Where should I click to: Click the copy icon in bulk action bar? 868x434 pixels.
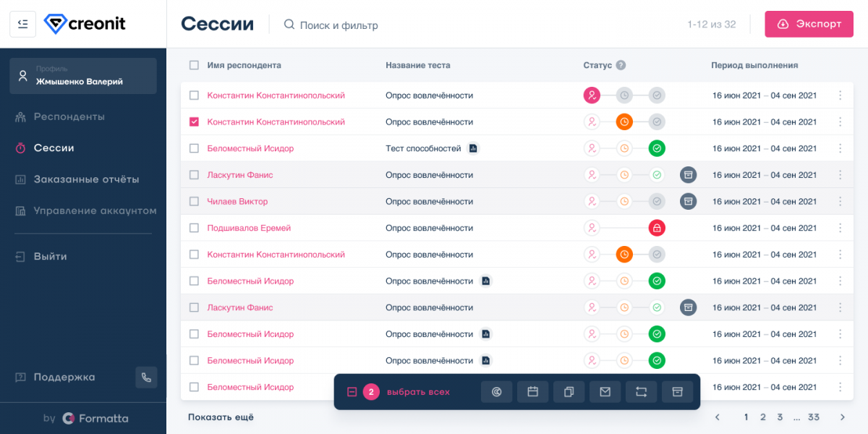coord(569,392)
